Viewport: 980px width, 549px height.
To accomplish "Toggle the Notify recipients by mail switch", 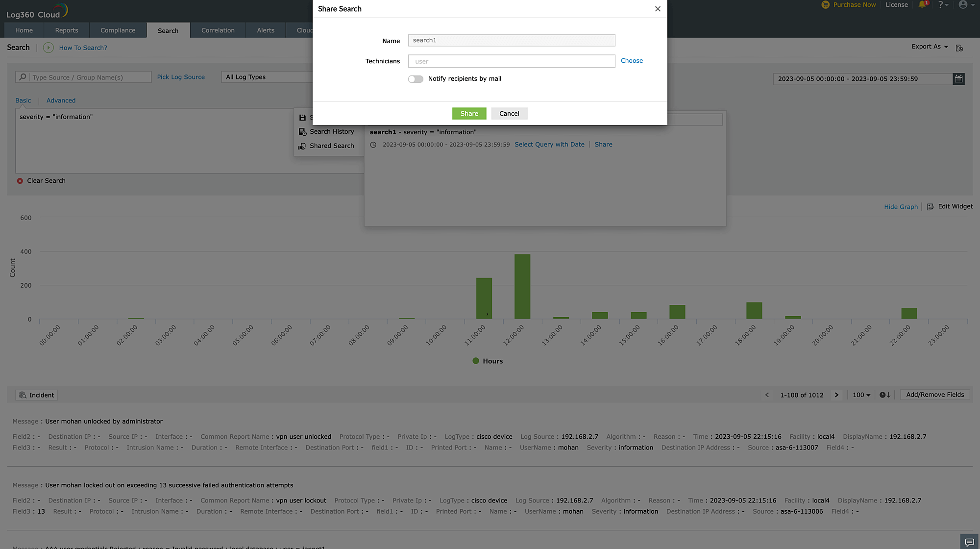I will coord(415,78).
